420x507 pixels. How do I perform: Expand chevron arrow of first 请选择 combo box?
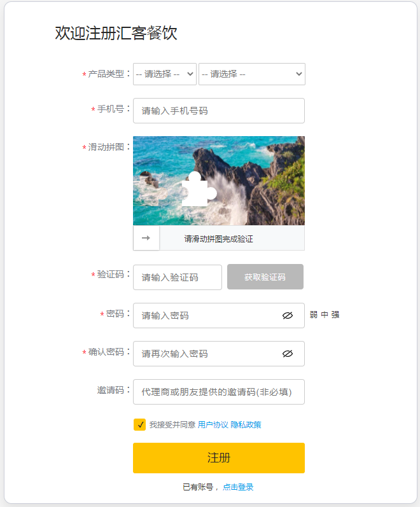tap(190, 74)
